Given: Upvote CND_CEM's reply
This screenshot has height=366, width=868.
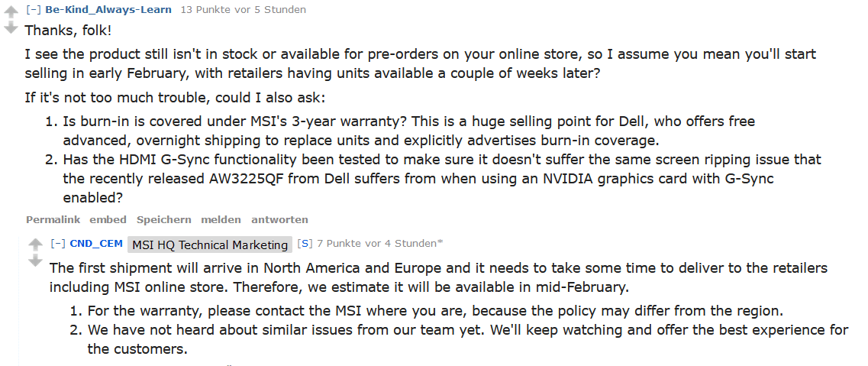Looking at the screenshot, I should [35, 245].
